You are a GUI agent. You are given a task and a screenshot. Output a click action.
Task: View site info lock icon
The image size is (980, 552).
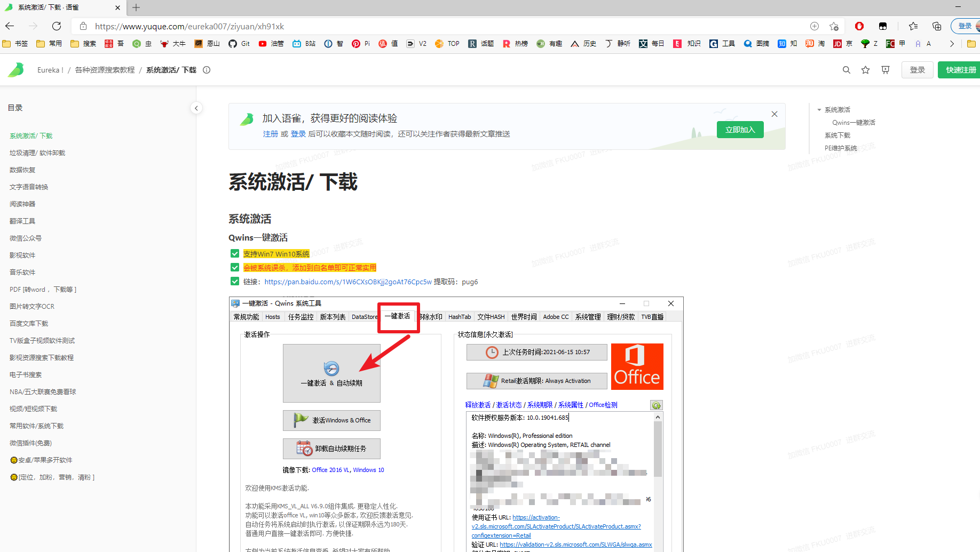point(83,26)
